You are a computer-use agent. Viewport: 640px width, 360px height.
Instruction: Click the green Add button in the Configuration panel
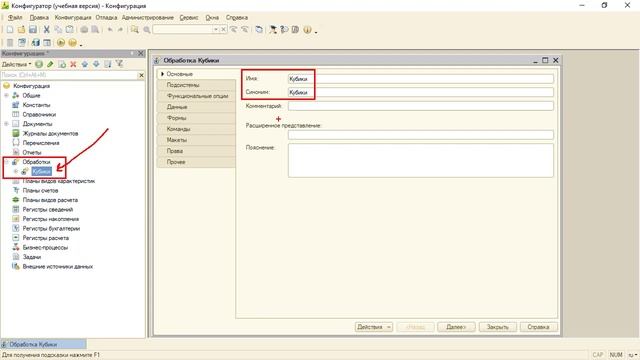pyautogui.click(x=39, y=64)
